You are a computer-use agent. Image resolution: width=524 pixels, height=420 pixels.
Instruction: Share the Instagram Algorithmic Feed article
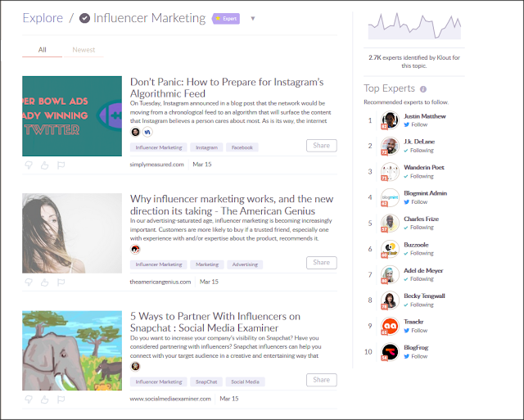point(322,146)
